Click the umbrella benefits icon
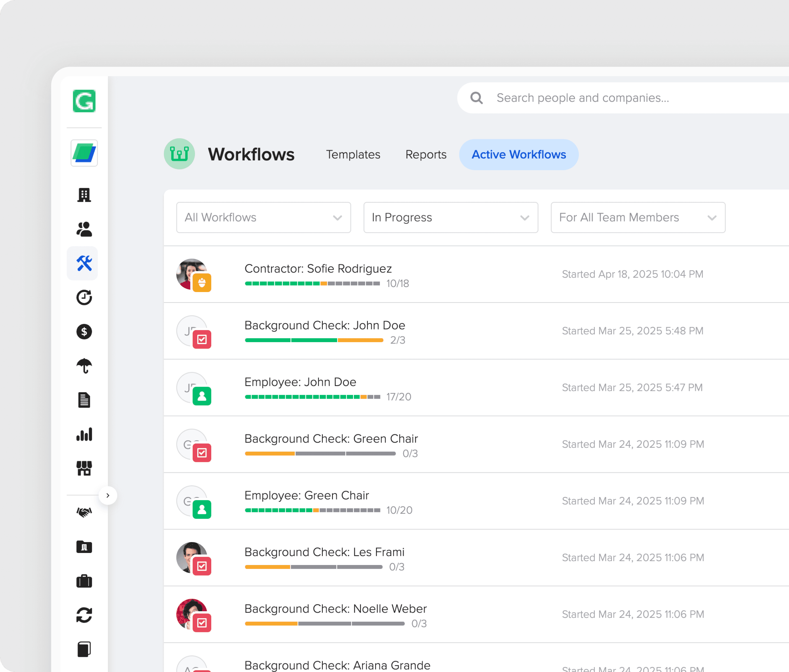The height and width of the screenshot is (672, 789). [x=84, y=366]
